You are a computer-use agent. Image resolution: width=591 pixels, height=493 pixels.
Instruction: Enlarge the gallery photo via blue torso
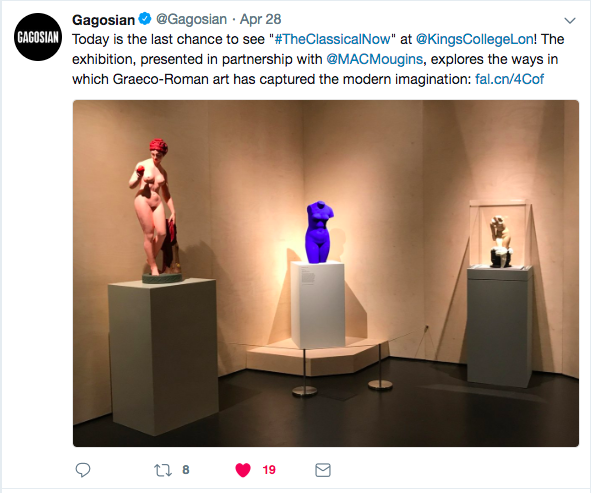point(320,232)
